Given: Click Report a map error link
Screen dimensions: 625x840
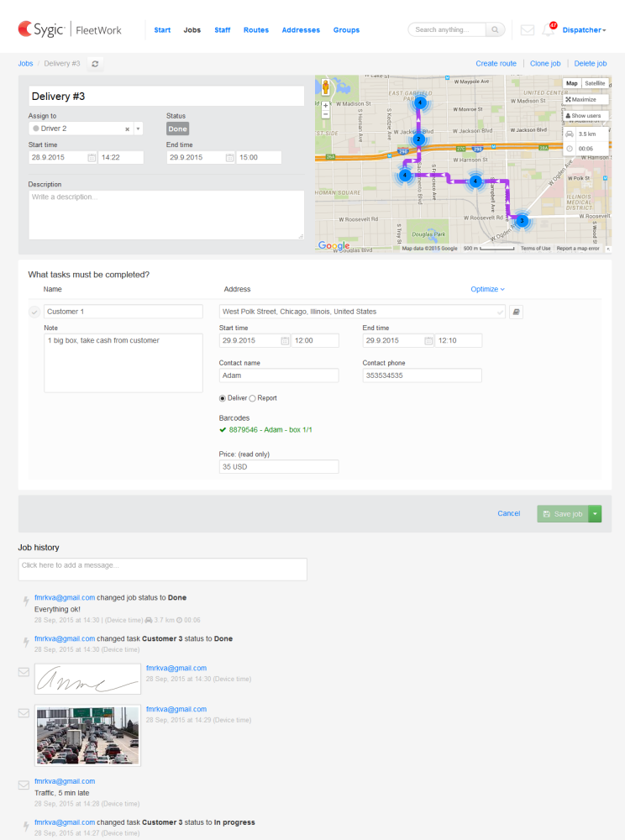Looking at the screenshot, I should 578,249.
